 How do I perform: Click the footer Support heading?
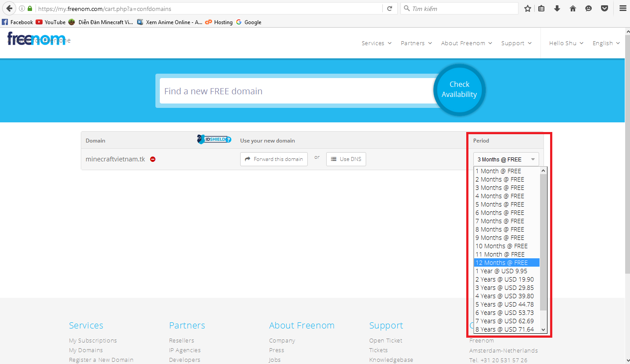[x=386, y=325]
